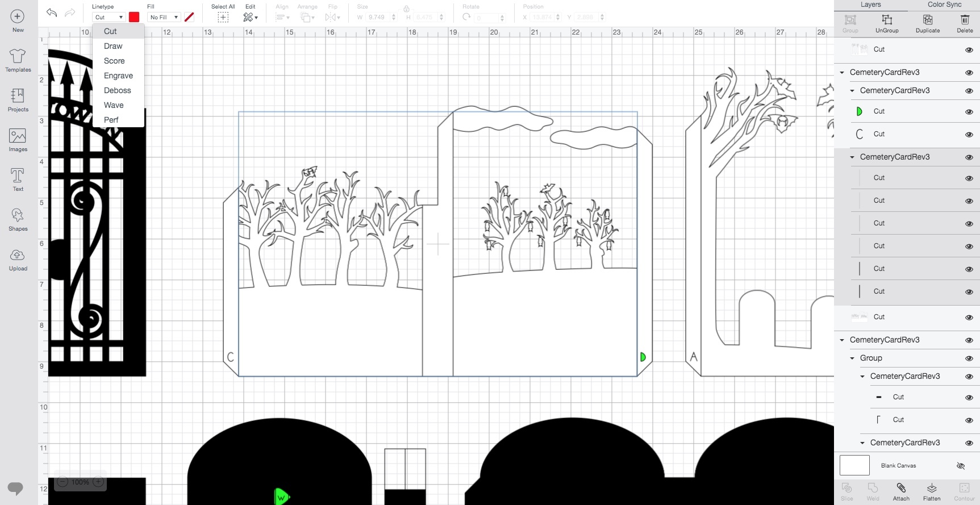Click the Undo arrow
This screenshot has height=505, width=980.
pyautogui.click(x=52, y=12)
